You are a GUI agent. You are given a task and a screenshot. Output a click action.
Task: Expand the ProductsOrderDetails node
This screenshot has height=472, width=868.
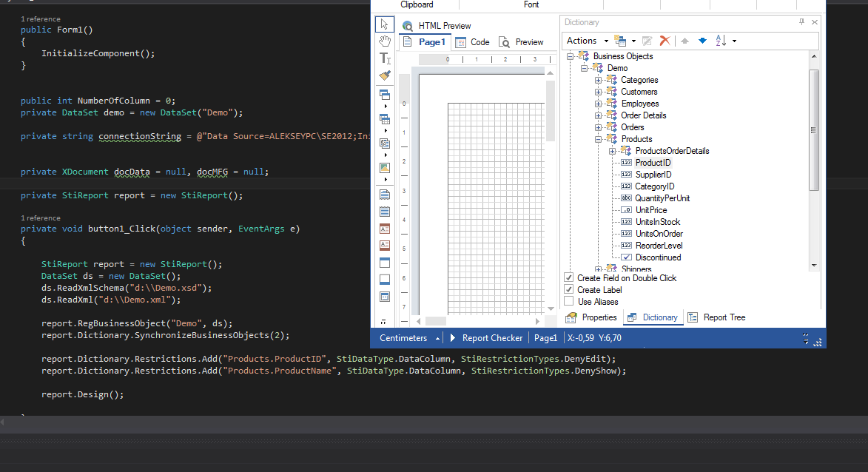(612, 151)
